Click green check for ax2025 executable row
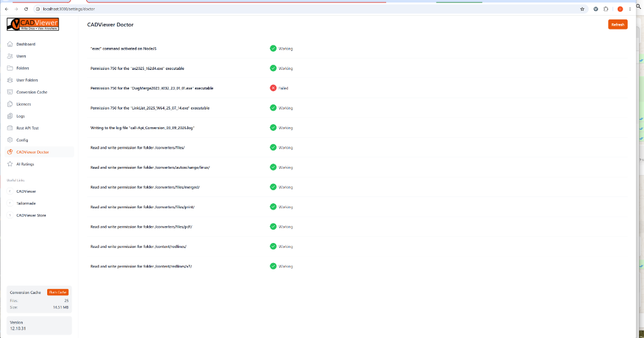Image resolution: width=644 pixels, height=338 pixels. pyautogui.click(x=273, y=68)
